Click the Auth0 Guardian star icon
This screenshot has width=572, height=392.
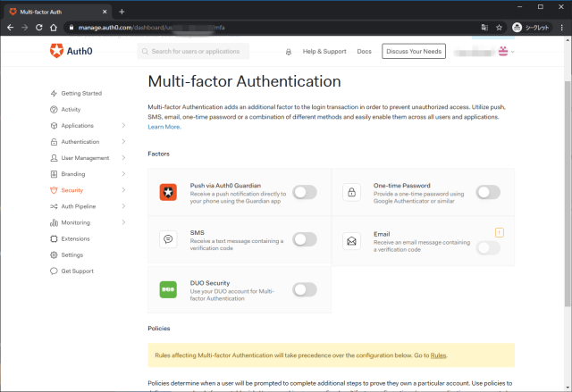(x=168, y=192)
